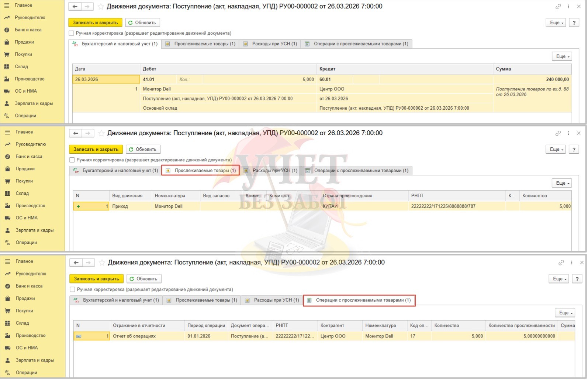Screen dimensions: 588x380
Task: Open Зарплата и кадры in middle window sidebar
Action: [x=35, y=230]
